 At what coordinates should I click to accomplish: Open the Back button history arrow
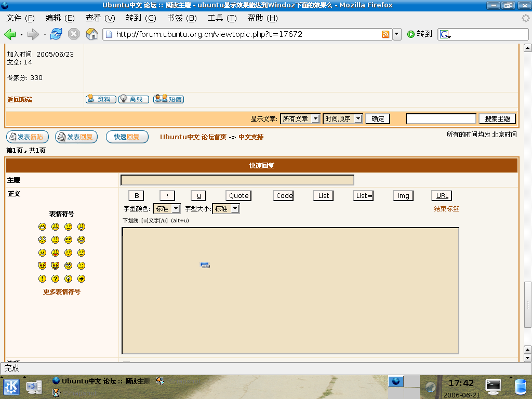[x=21, y=34]
